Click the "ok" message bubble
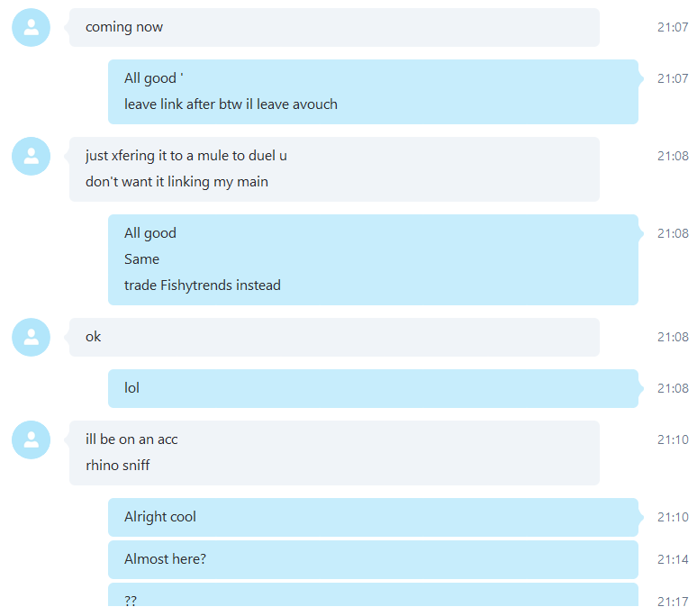The height and width of the screenshot is (616, 697). pos(334,337)
